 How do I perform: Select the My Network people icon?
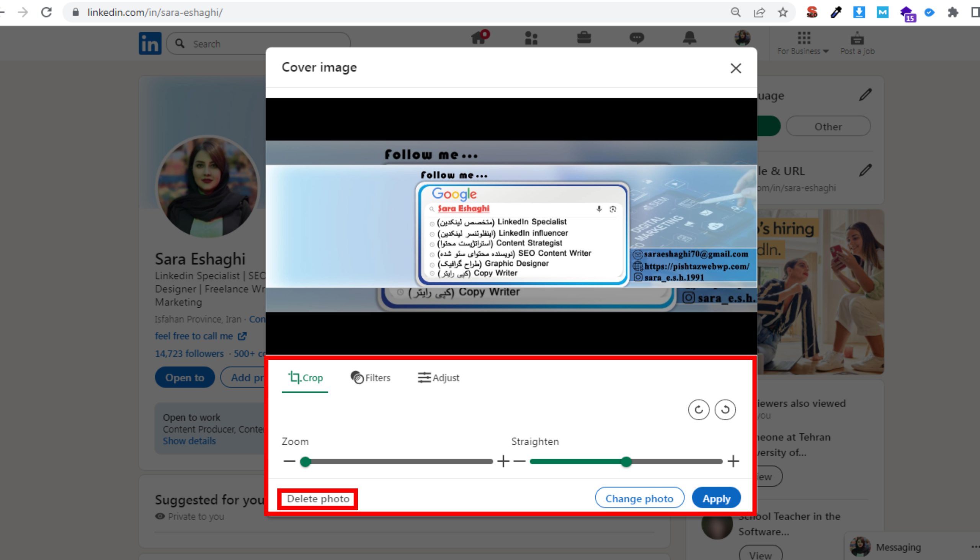pos(531,38)
